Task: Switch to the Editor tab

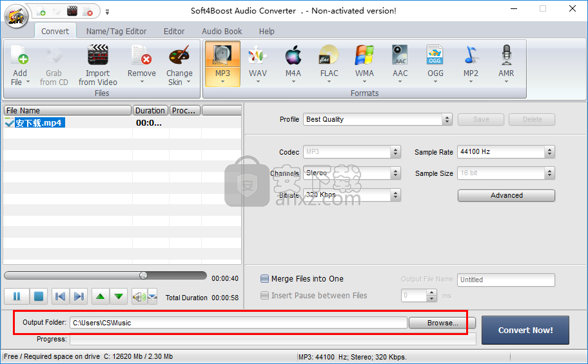Action: (174, 31)
